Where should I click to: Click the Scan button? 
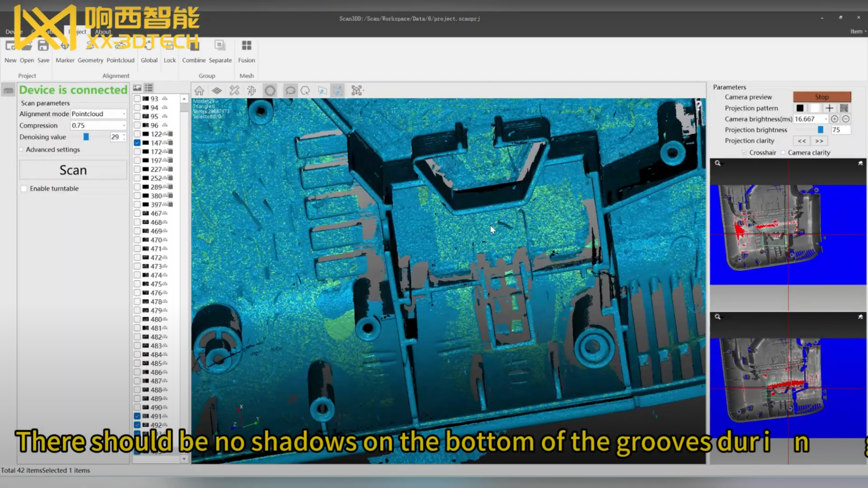coord(73,170)
